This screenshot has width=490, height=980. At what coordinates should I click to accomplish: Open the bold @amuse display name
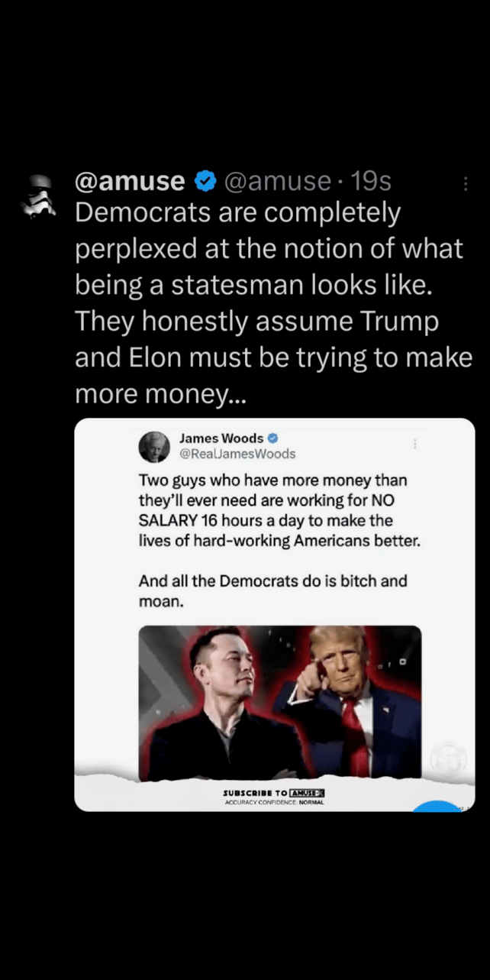[130, 182]
